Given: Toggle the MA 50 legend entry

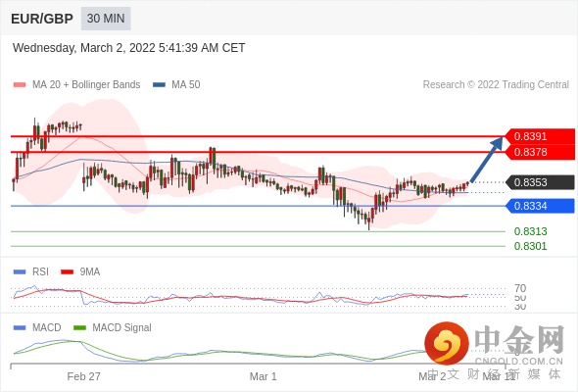Looking at the screenshot, I should (x=177, y=85).
